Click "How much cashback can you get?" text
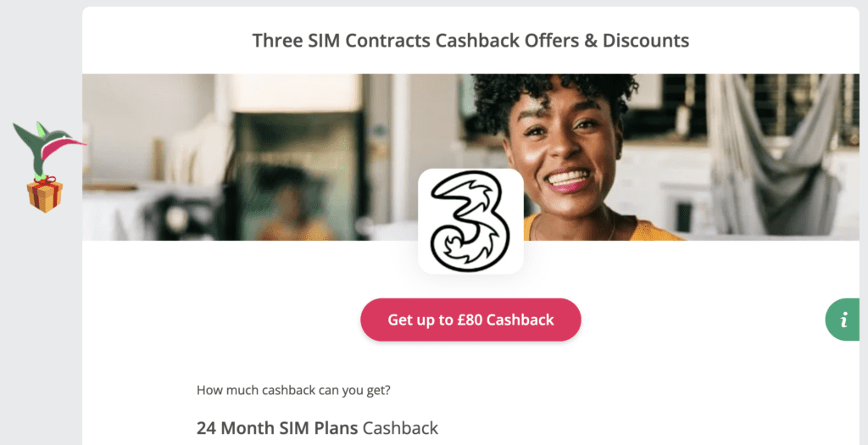The height and width of the screenshot is (445, 868). [x=293, y=390]
